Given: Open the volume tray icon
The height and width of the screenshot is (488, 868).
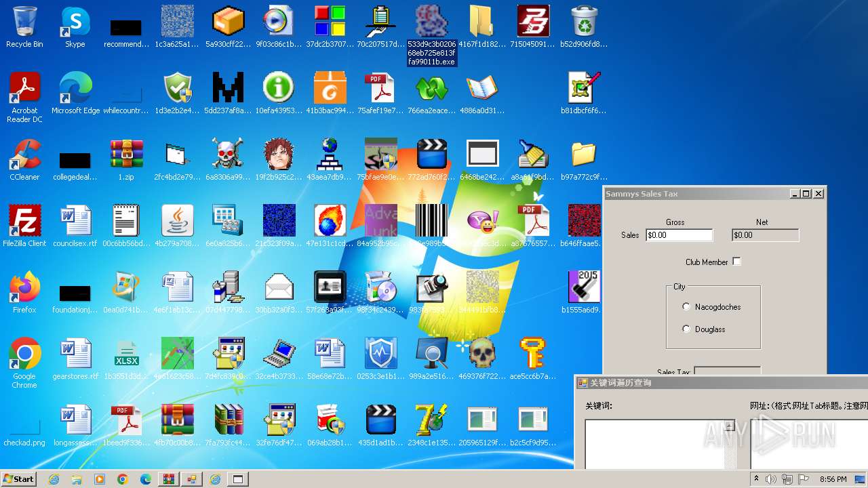Looking at the screenshot, I should click(771, 479).
